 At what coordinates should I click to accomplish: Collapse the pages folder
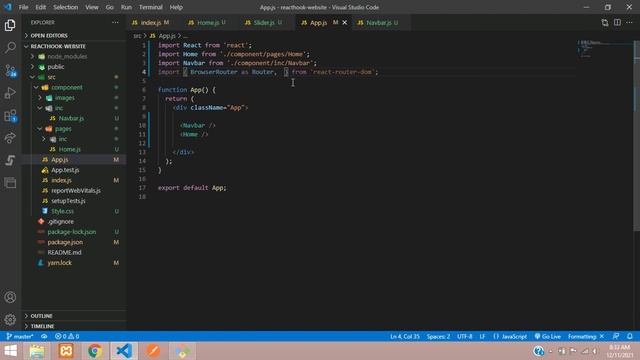(63, 129)
